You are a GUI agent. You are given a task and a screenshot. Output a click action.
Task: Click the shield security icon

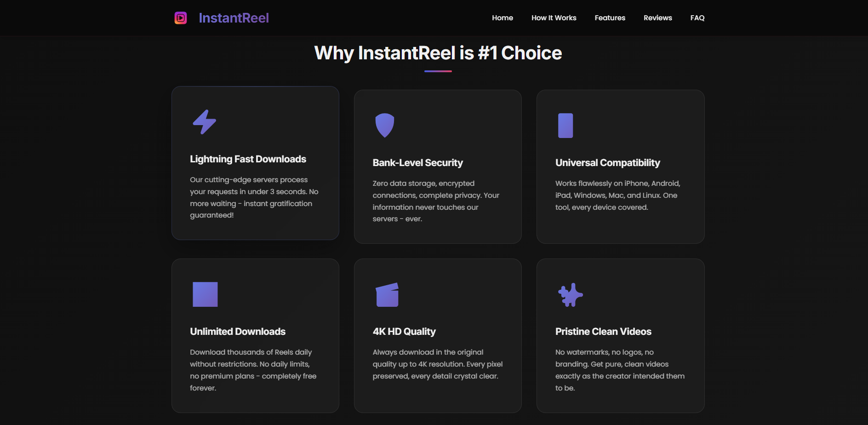point(385,125)
